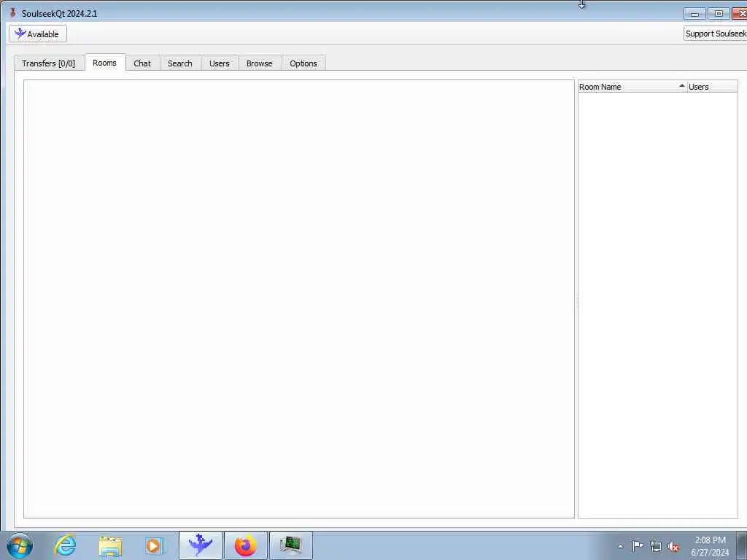Go to the Users tab
The width and height of the screenshot is (747, 560).
click(x=220, y=63)
